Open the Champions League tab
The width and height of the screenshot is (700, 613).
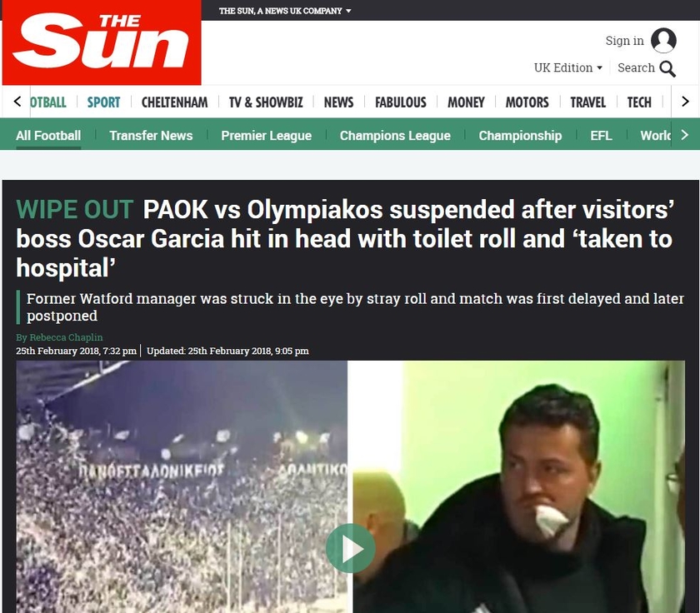395,135
